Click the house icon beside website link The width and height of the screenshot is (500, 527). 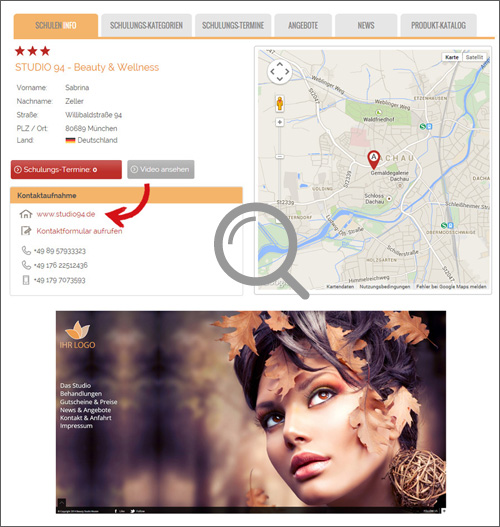point(26,214)
